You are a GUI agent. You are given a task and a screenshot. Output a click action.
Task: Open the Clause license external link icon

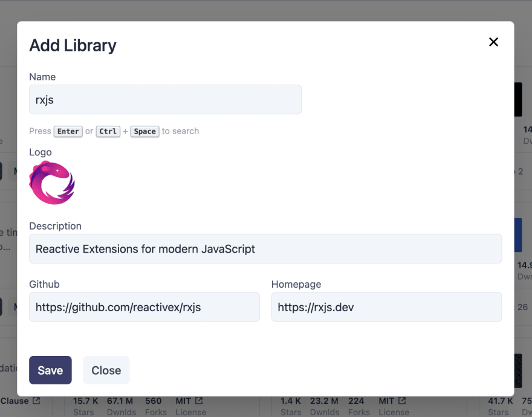coord(36,401)
